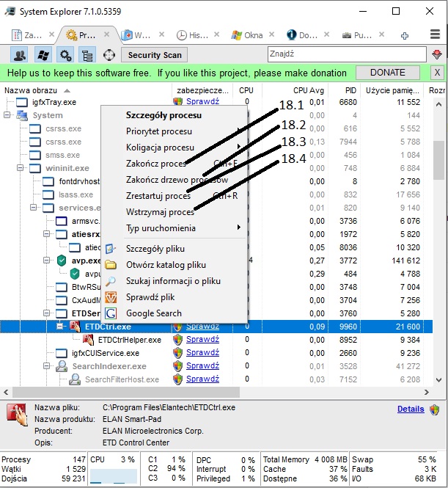Collapse the services.exe tree node
Image resolution: width=448 pixels, height=488 pixels.
[x=33, y=208]
